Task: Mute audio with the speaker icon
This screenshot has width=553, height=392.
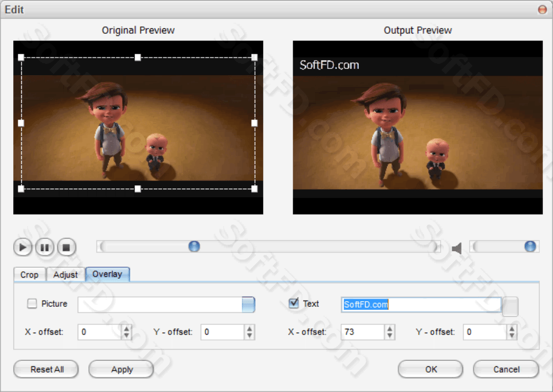Action: pos(457,248)
